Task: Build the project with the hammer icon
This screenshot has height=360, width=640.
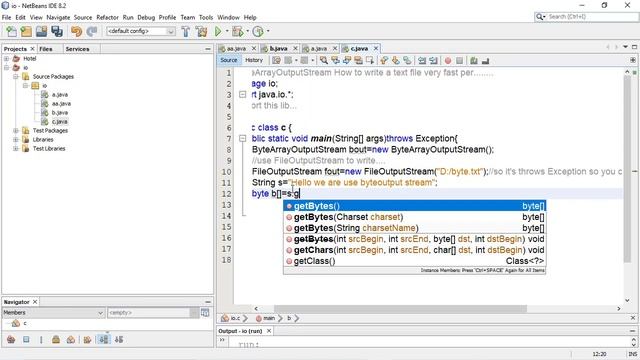Action: pos(186,31)
